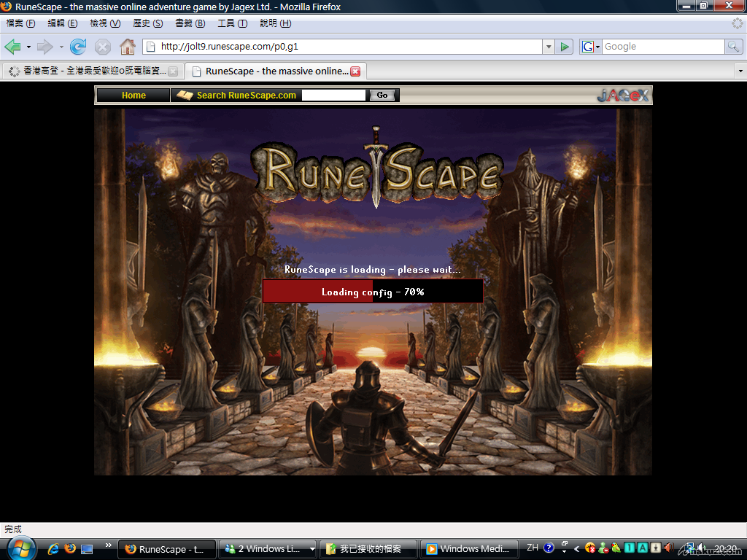
Task: Close the RuneScape tab
Action: coord(355,71)
